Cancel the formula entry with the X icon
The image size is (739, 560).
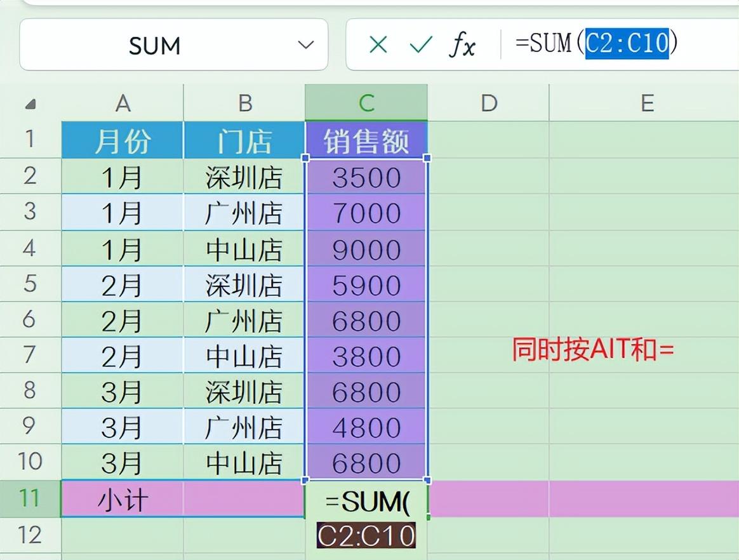pos(378,45)
